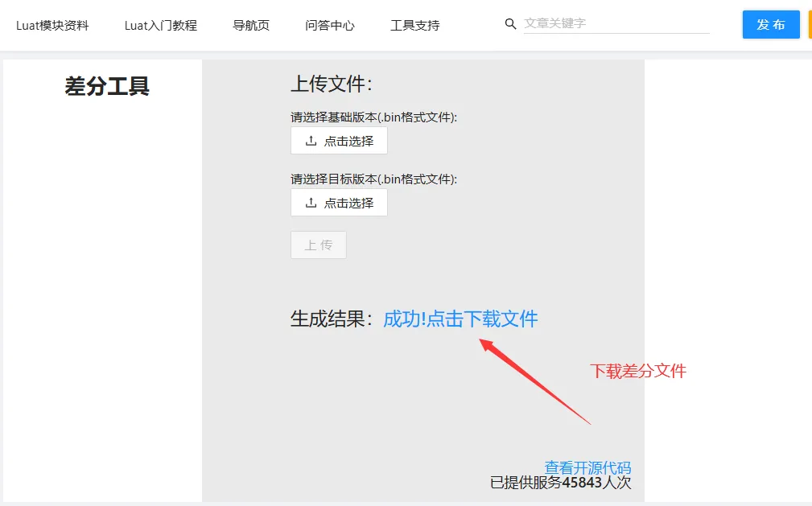The width and height of the screenshot is (812, 506).
Task: Open the 问答中心 menu item
Action: coord(330,26)
